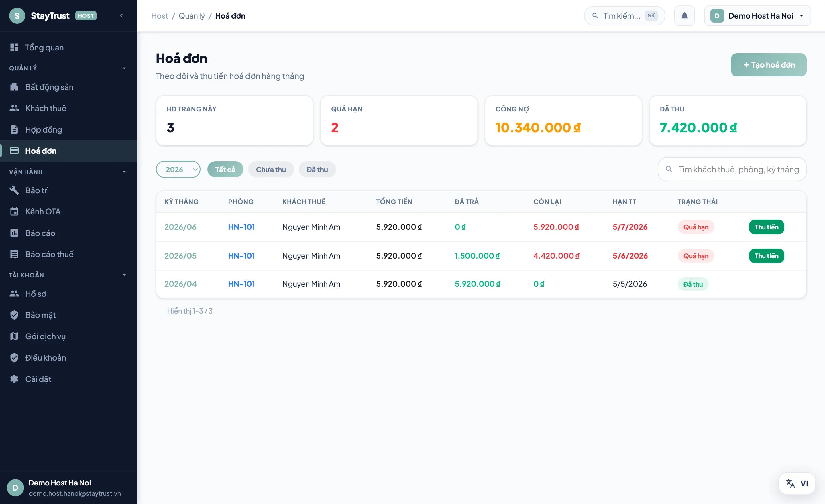Screen dimensions: 825x504
Task: Collapse the QUẢN LÝ section
Action: [124, 68]
